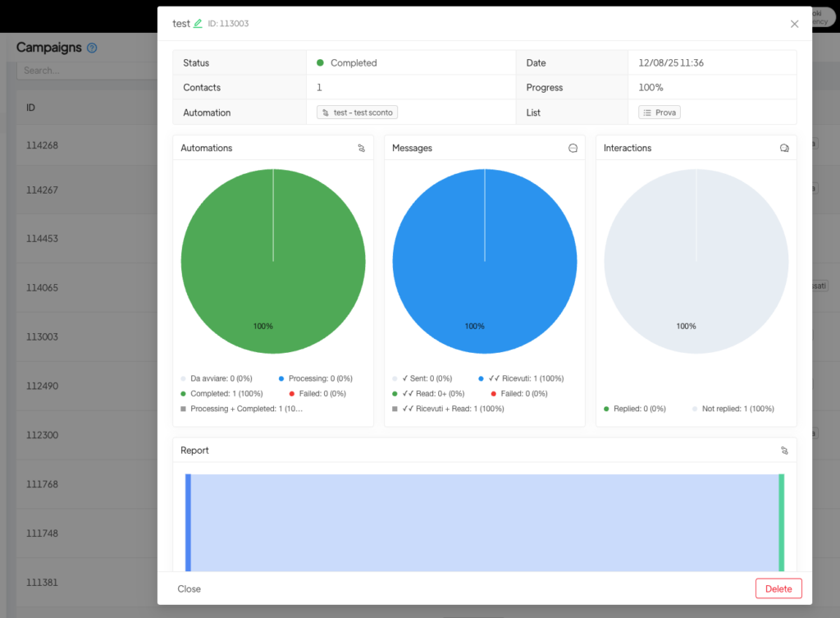Click the Report panel header icon

[784, 451]
